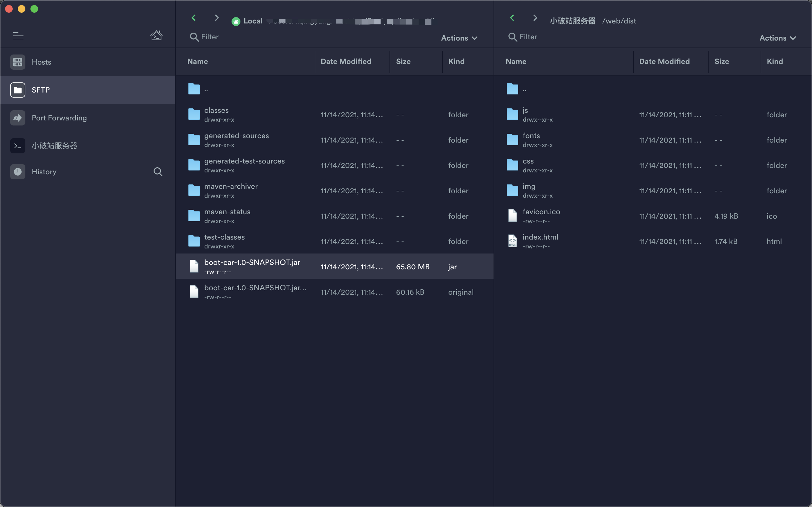Expand the local pane Actions dropdown

click(459, 38)
